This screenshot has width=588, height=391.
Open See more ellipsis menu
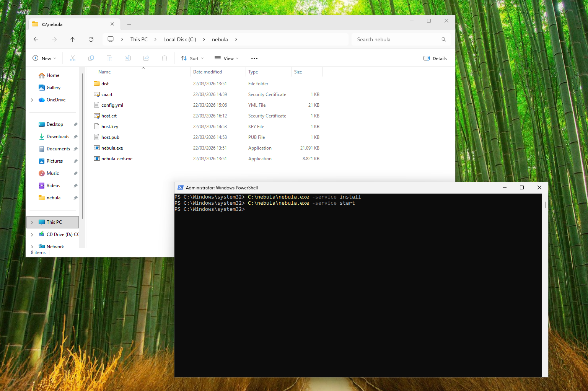(254, 58)
